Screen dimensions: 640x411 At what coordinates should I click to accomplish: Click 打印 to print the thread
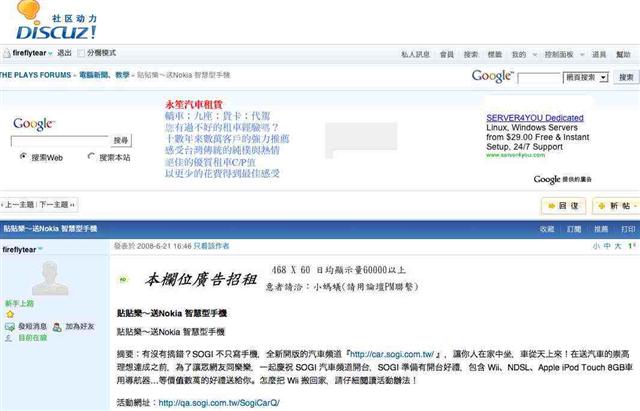pos(628,229)
